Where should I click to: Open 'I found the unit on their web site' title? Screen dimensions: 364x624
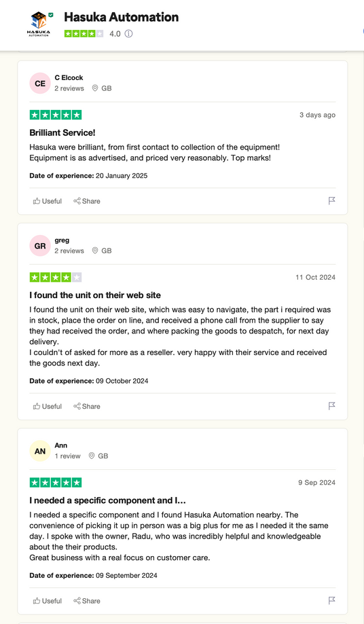pos(95,295)
